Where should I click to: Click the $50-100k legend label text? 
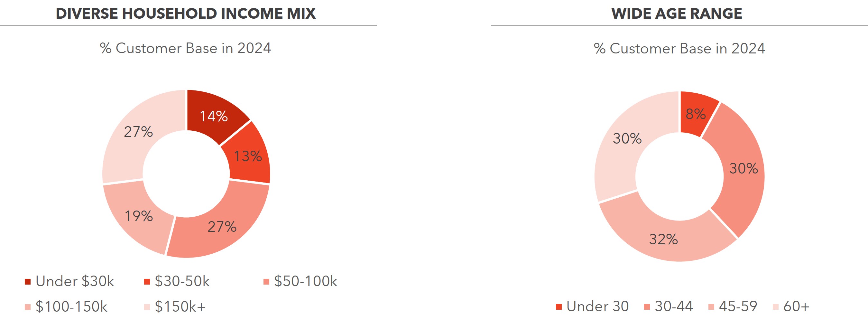tap(305, 281)
